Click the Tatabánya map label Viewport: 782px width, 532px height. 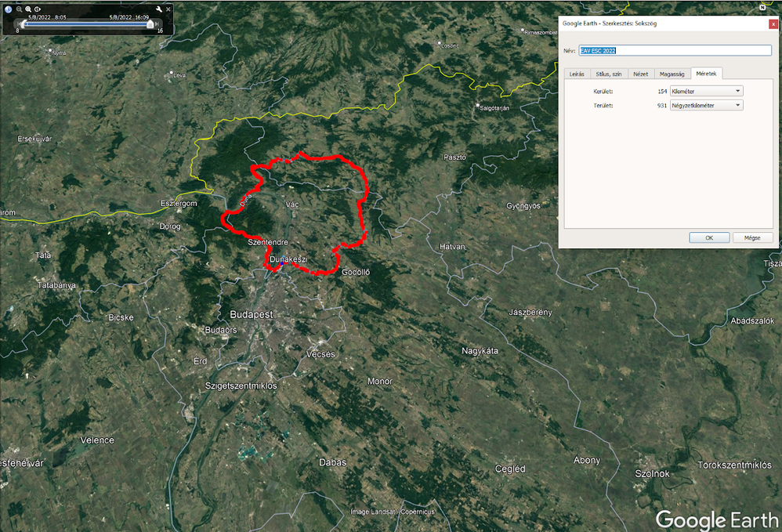tap(56, 286)
